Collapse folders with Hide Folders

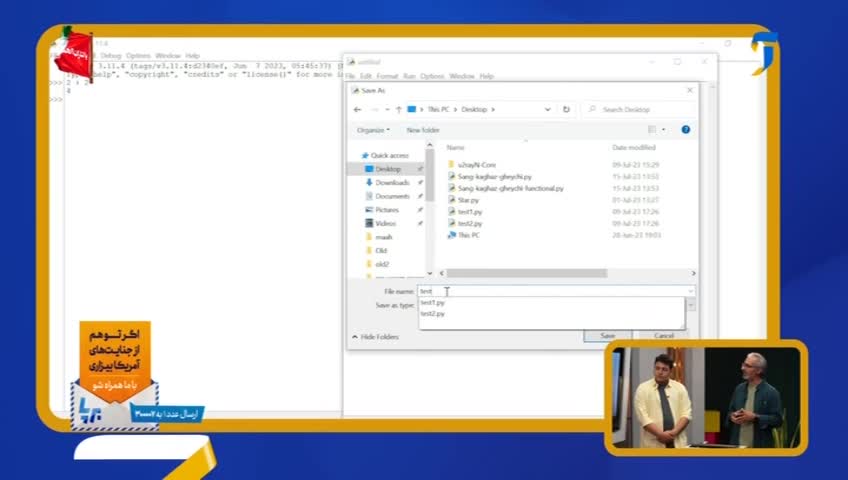coord(375,337)
